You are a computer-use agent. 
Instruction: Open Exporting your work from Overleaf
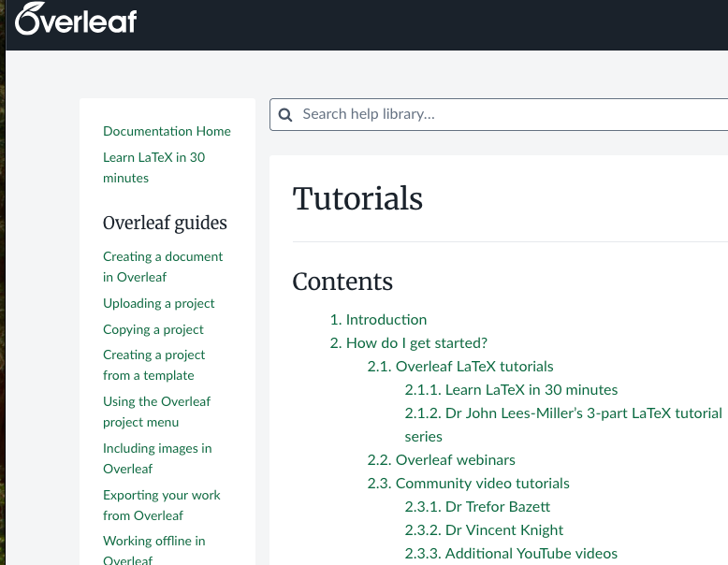click(162, 505)
